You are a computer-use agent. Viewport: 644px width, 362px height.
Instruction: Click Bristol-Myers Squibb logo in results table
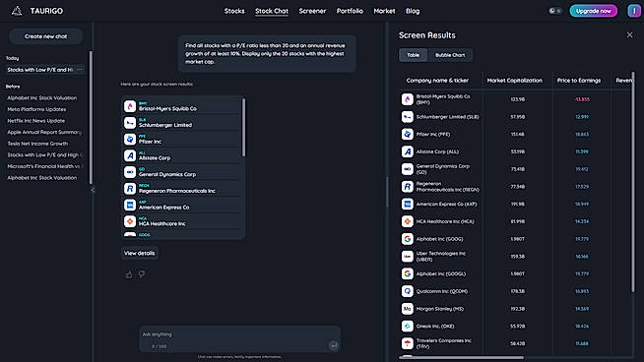tap(407, 99)
